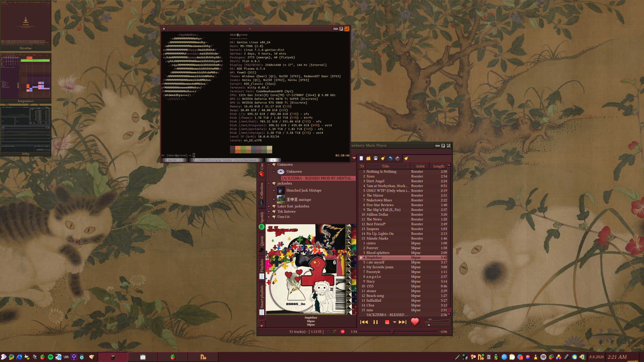
Task: Open the Collection sidebar tab
Action: click(262, 193)
